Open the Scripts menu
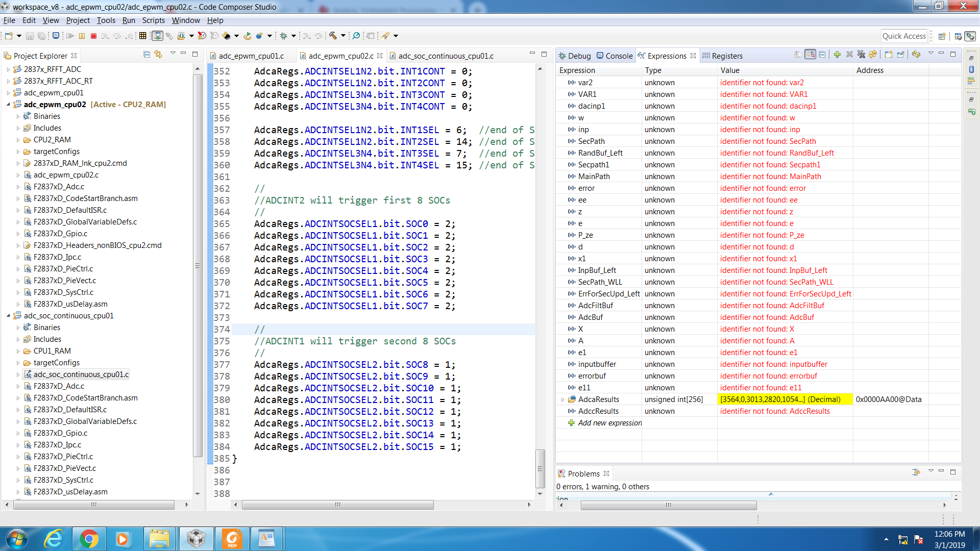Image resolution: width=980 pixels, height=551 pixels. 153,20
